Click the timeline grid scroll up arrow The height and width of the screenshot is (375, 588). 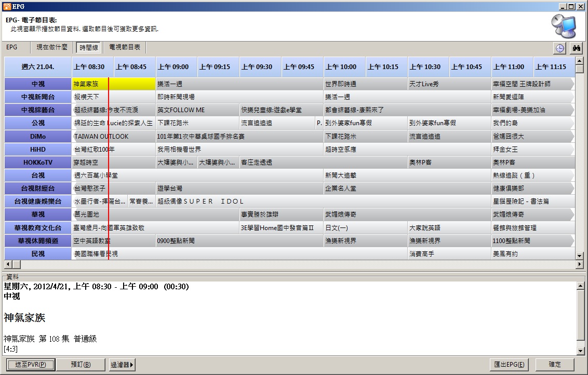tap(579, 61)
